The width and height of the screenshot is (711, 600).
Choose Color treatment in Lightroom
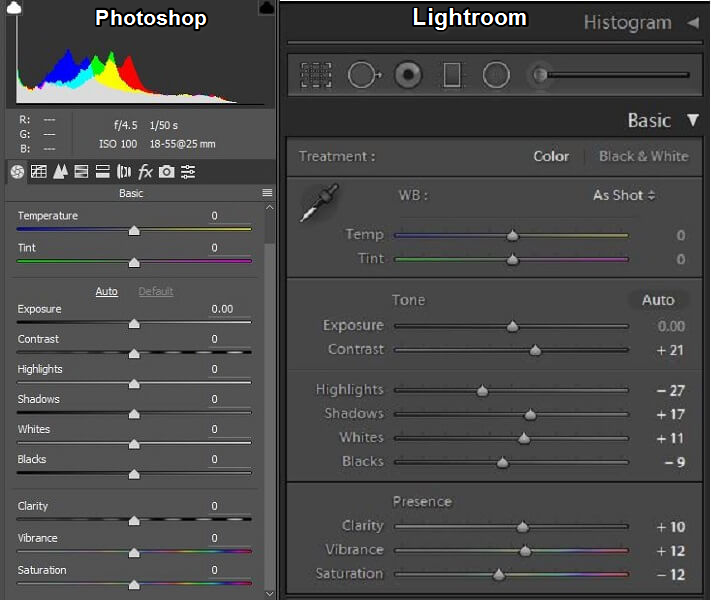click(x=551, y=156)
